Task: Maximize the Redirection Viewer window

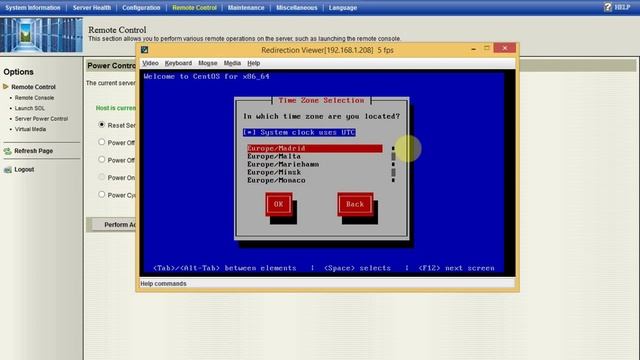Action: click(x=487, y=48)
